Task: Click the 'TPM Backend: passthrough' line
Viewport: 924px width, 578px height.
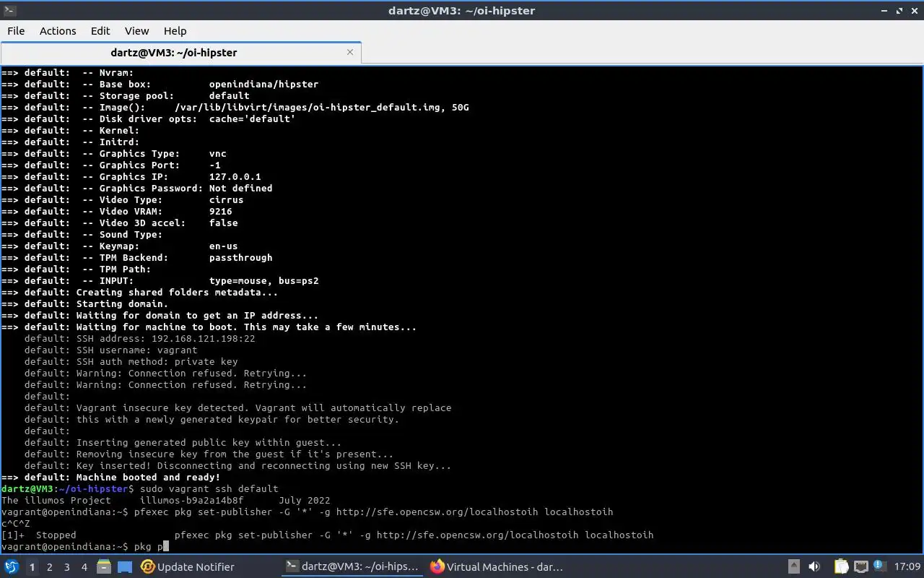Action: point(136,258)
